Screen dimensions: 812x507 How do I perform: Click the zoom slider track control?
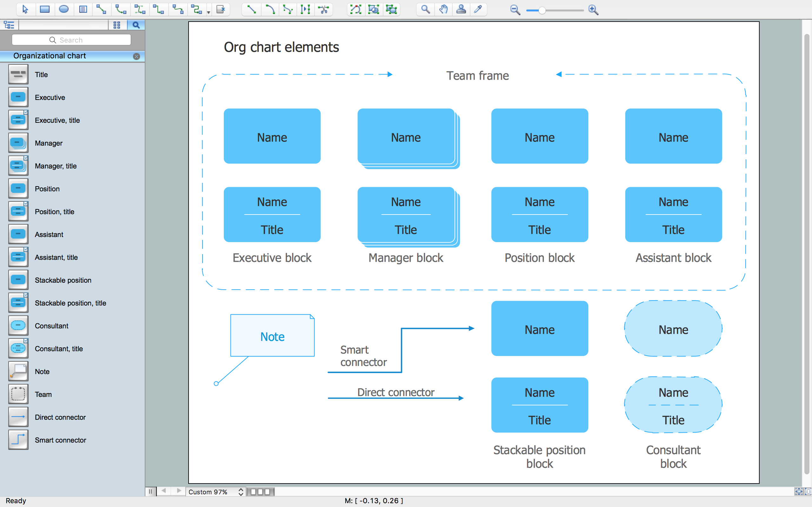[x=554, y=10]
